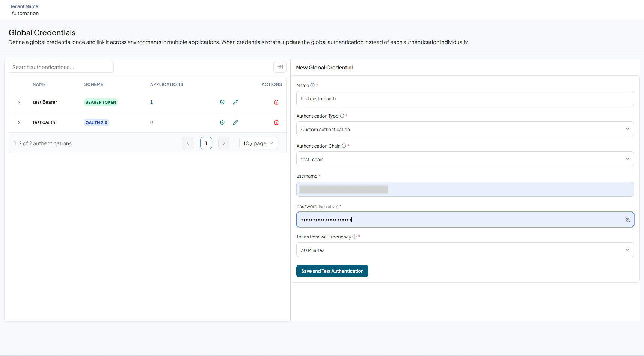Expand the 'test Bearer' row
The width and height of the screenshot is (644, 356).
point(19,102)
